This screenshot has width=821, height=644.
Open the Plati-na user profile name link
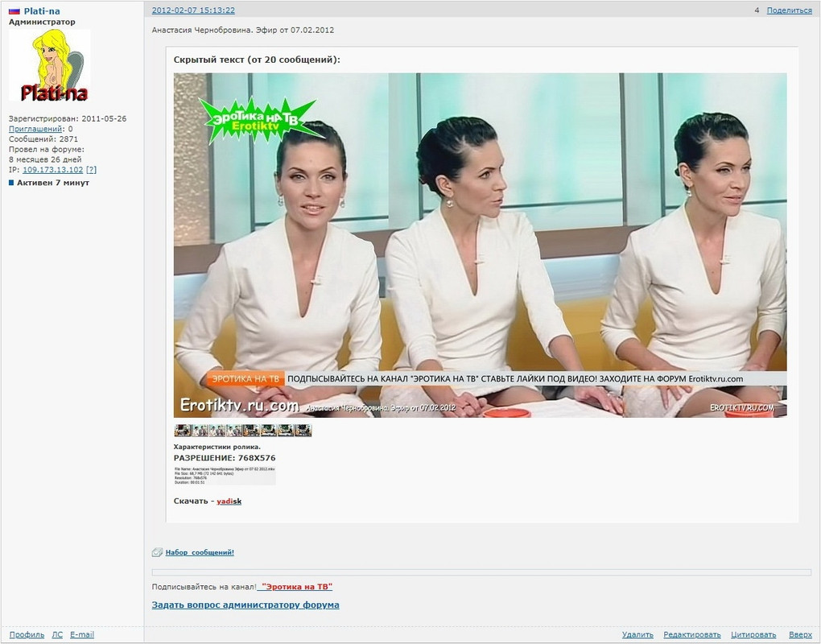[x=42, y=11]
